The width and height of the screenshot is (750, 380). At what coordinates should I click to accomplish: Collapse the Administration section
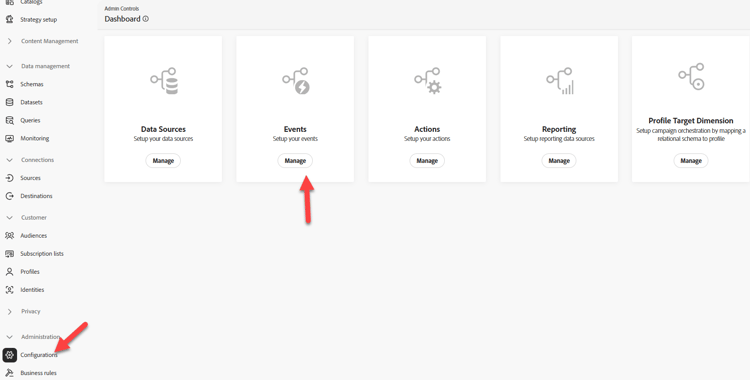point(9,337)
